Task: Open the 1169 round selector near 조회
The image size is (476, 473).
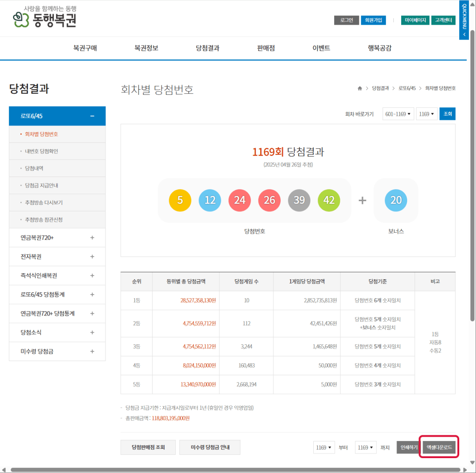Action: (x=426, y=114)
